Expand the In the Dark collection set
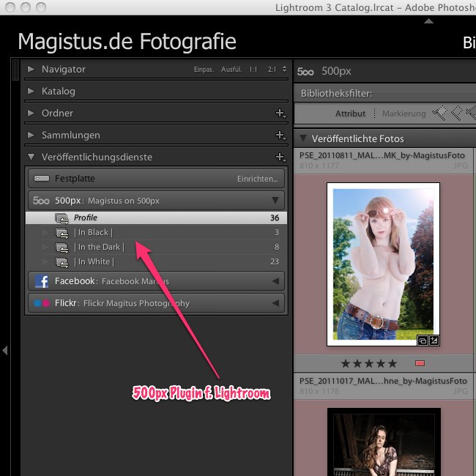Screen dimensions: 476x476 point(46,248)
